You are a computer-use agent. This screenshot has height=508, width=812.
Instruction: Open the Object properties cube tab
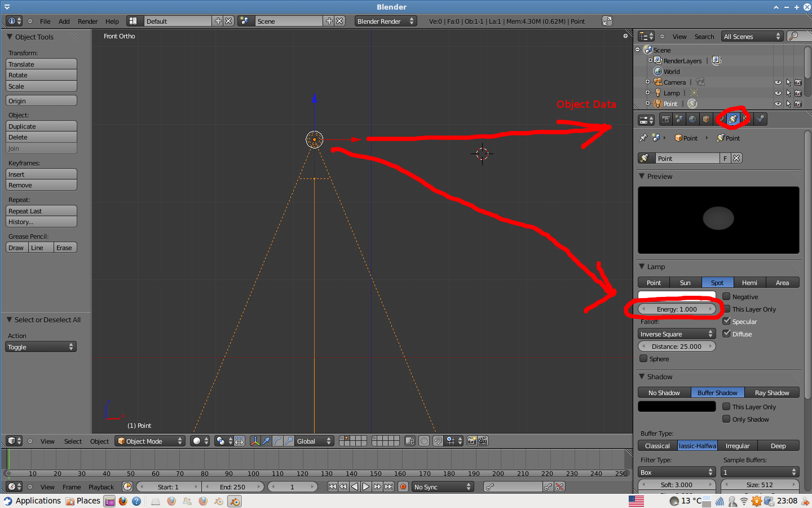coord(706,119)
